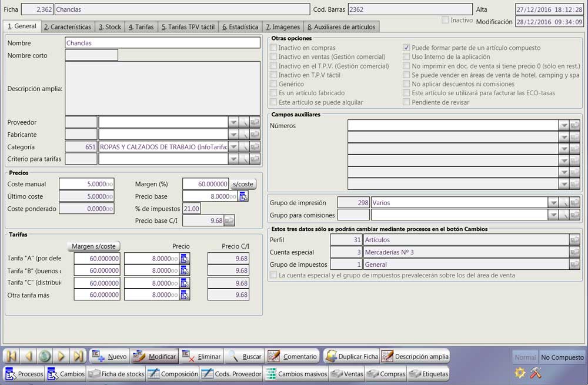Open record card icon for Grupo de impresión
Image resolution: width=588 pixels, height=385 pixels.
(x=574, y=203)
